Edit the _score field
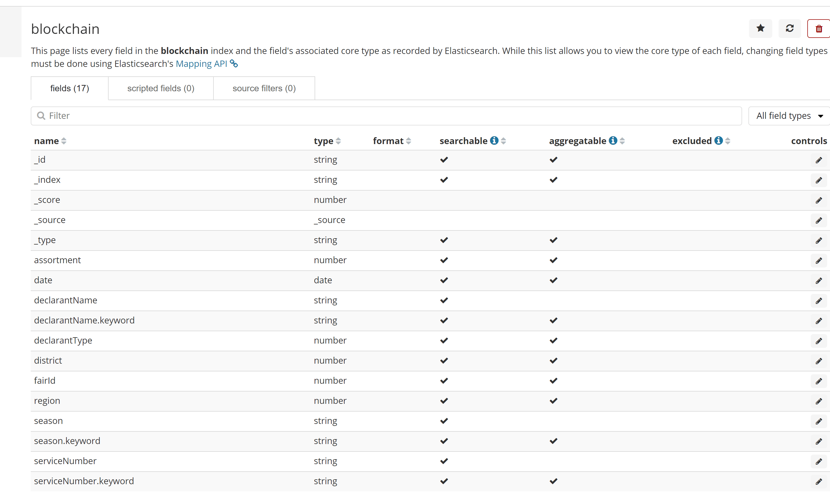The height and width of the screenshot is (504, 830). (819, 201)
